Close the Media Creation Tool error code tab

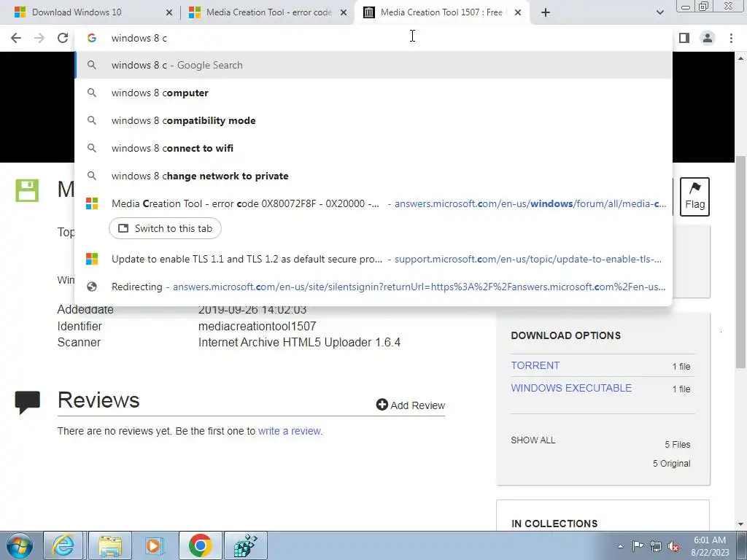344,13
